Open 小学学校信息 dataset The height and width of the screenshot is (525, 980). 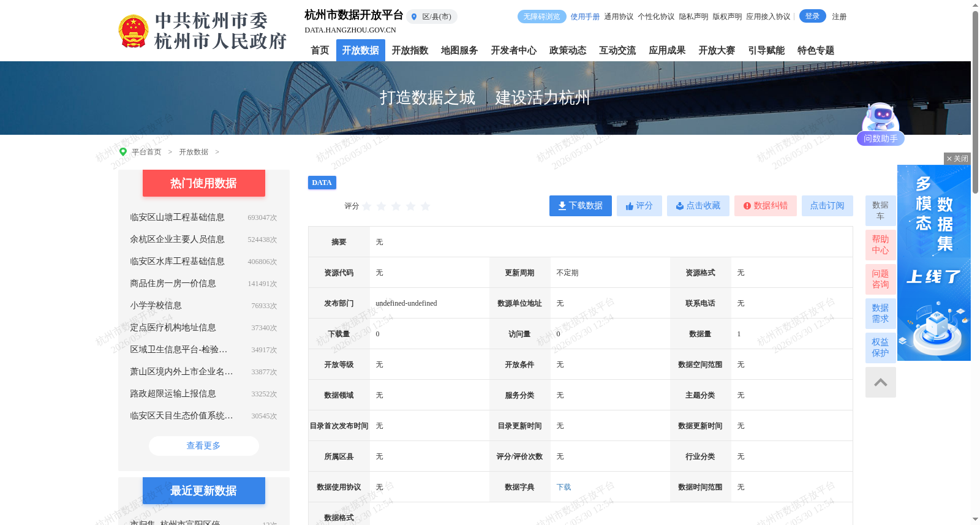coord(156,306)
